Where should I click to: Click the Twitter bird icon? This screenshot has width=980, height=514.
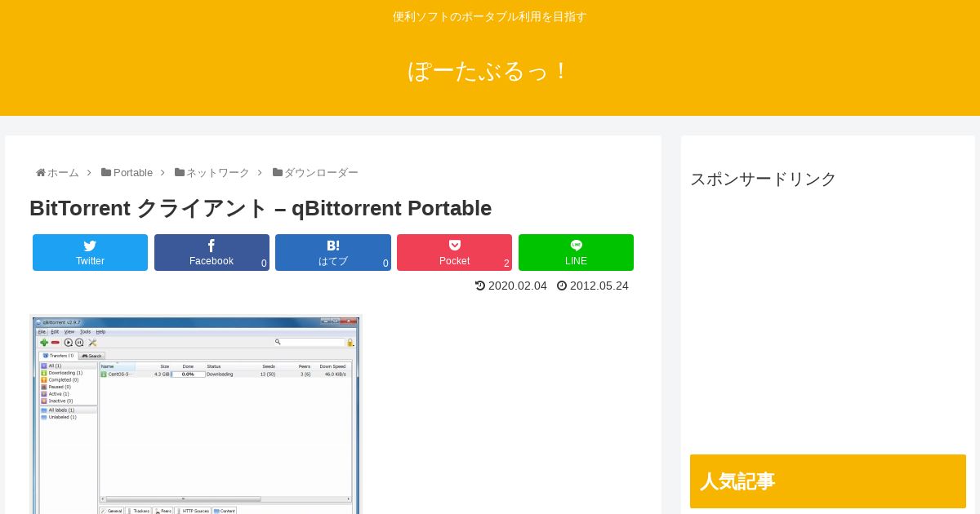90,246
